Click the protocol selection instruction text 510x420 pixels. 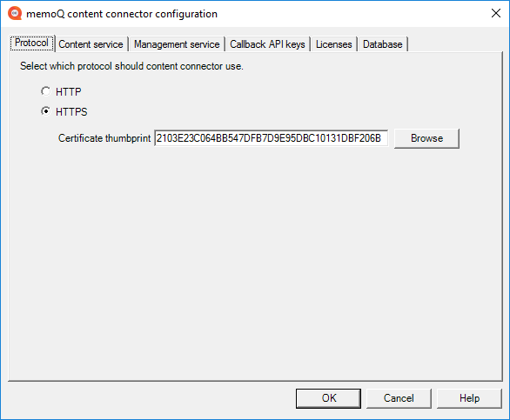click(131, 66)
